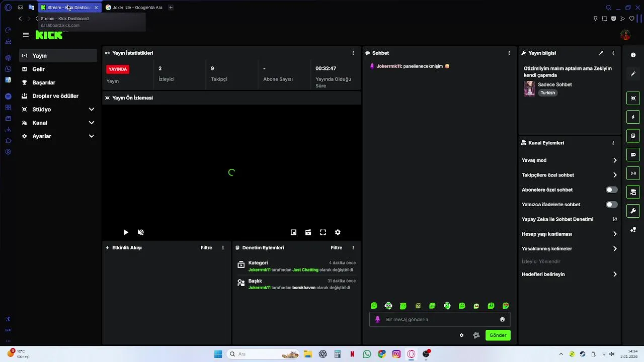Click the badge icon beside Gönder
Viewport: 644px width, 362px height.
(476, 335)
